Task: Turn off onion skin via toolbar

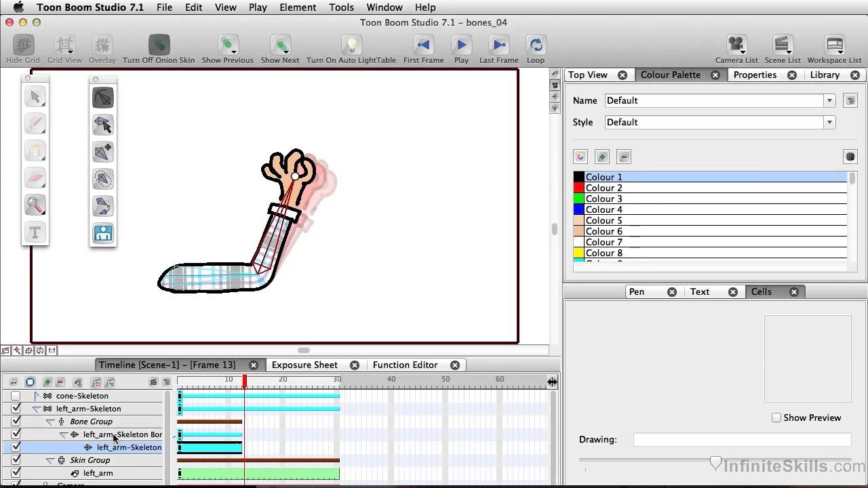Action: click(159, 45)
